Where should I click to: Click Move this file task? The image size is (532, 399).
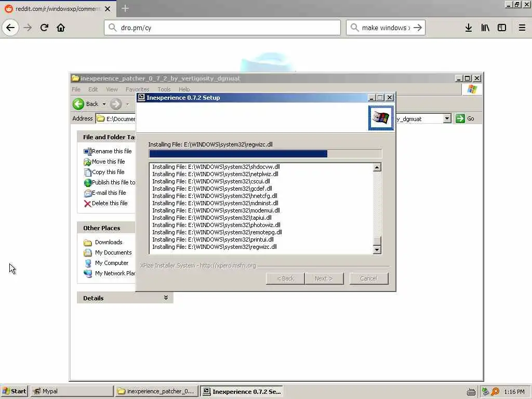pos(104,162)
